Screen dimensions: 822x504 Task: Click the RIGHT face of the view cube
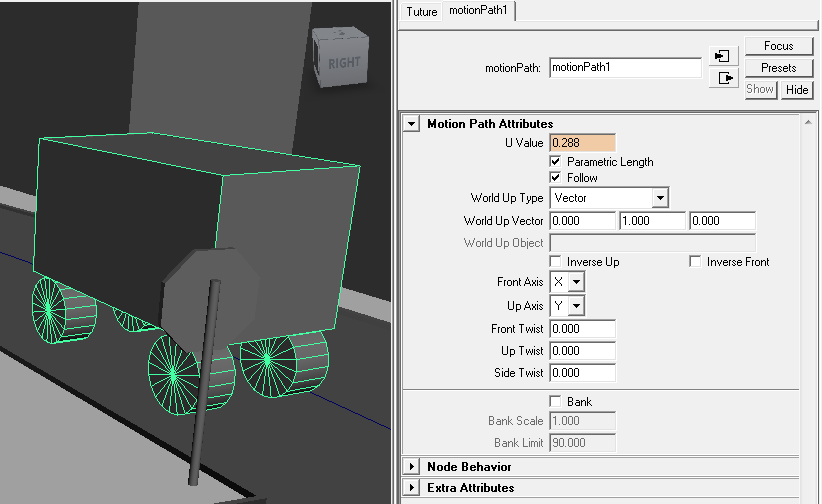[x=343, y=64]
